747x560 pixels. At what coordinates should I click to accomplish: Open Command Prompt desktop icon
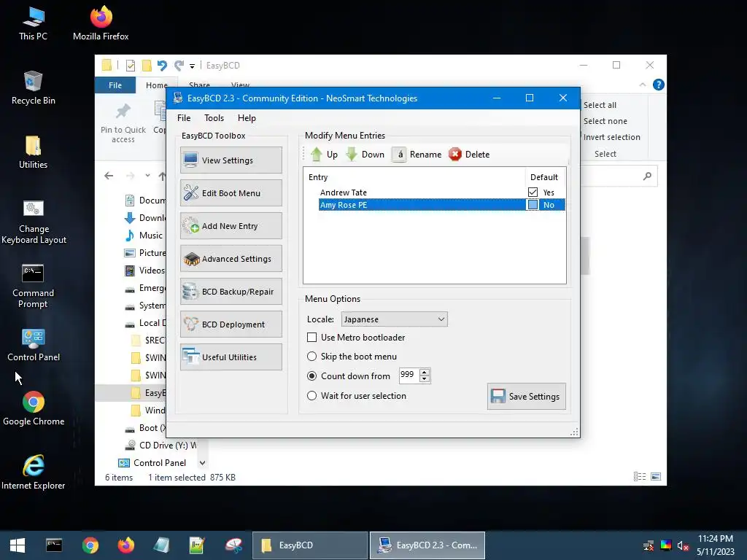coord(34,286)
